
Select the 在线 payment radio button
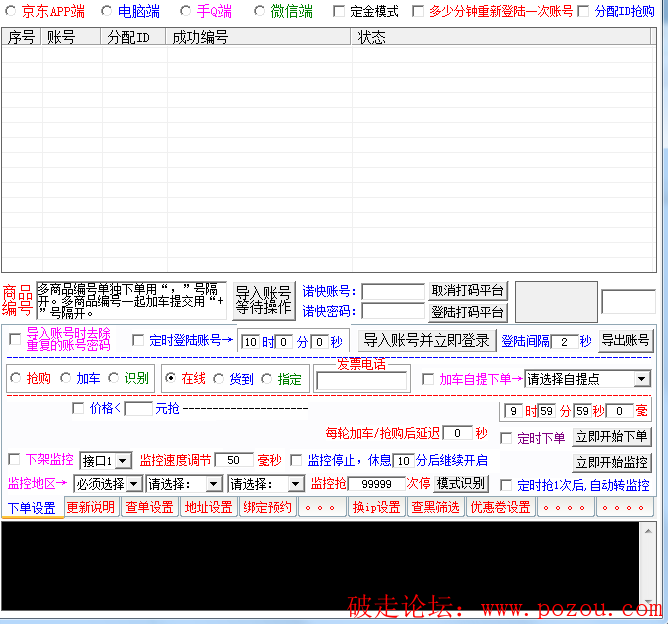point(170,378)
